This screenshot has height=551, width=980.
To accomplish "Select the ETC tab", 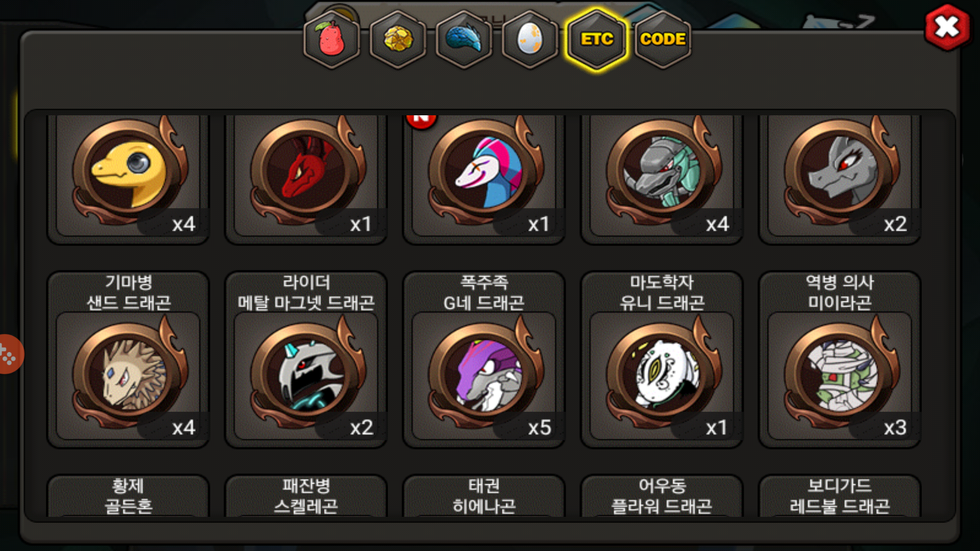I will [x=597, y=39].
